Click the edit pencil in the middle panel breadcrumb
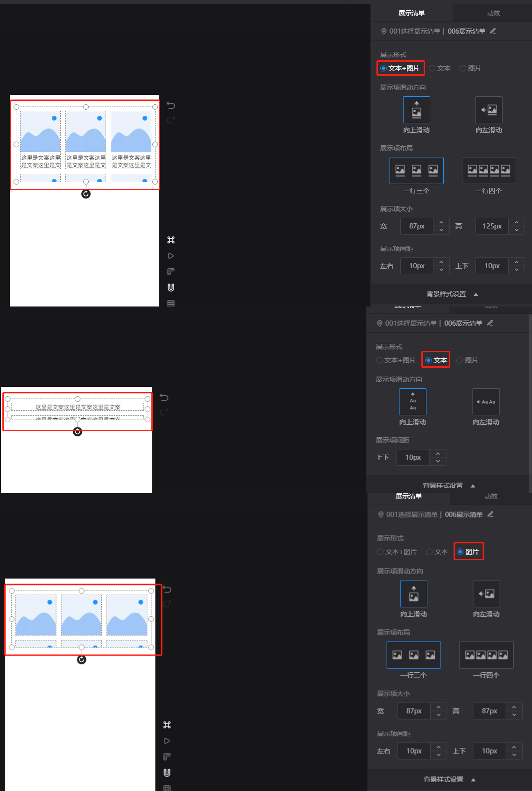Viewport: 532px width, 791px height. pyautogui.click(x=490, y=323)
